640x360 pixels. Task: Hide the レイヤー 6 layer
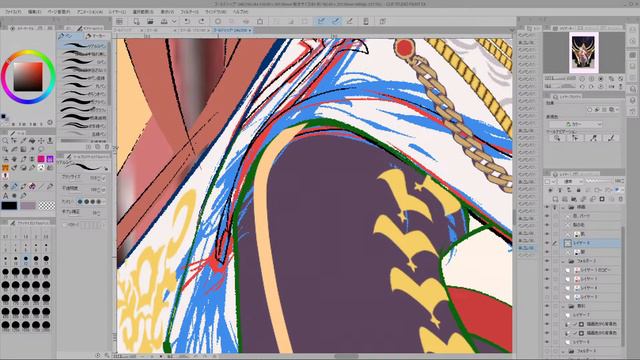pyautogui.click(x=547, y=243)
